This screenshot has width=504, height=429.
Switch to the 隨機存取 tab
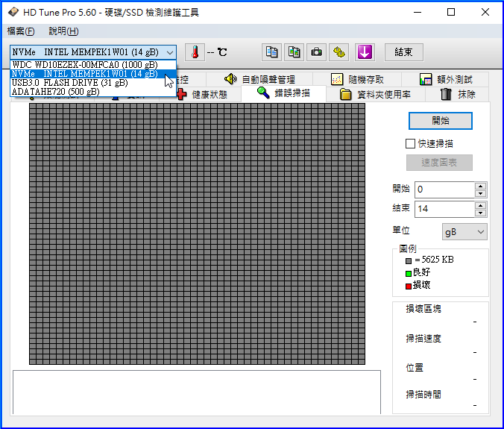coord(357,79)
